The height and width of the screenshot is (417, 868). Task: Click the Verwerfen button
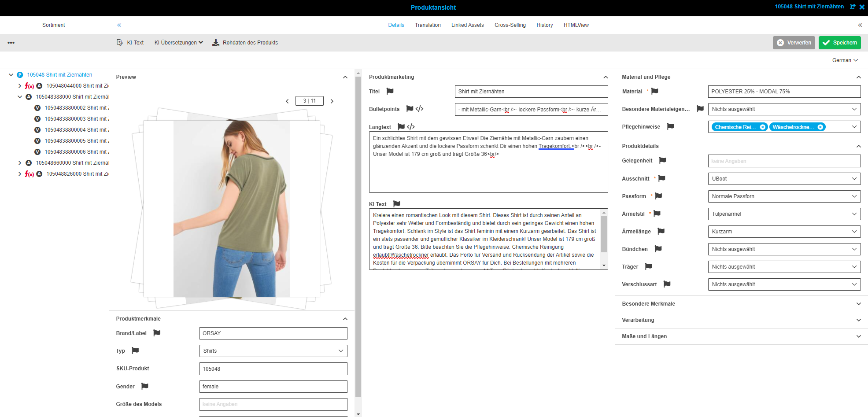pos(794,43)
